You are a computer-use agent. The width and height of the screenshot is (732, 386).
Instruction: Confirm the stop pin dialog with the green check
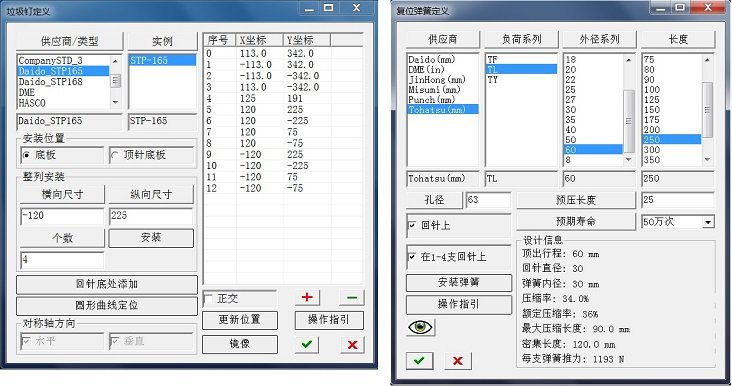click(307, 344)
